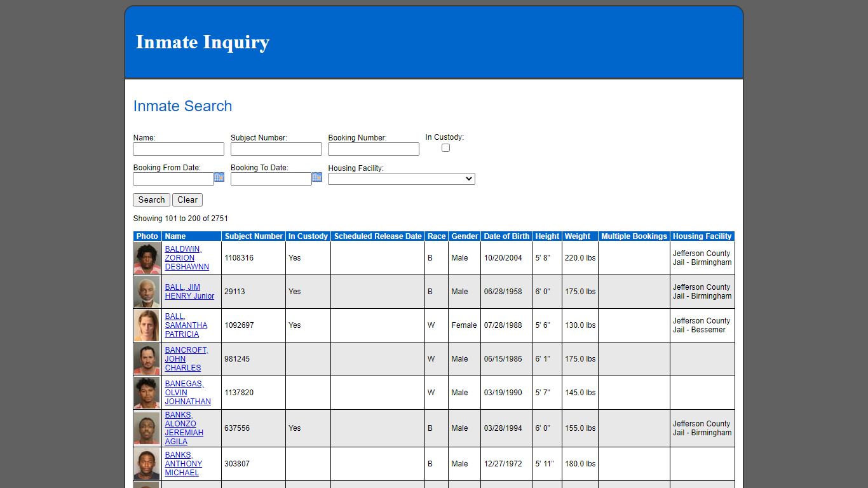
Task: Select subject number 1092697 cell
Action: pyautogui.click(x=254, y=325)
